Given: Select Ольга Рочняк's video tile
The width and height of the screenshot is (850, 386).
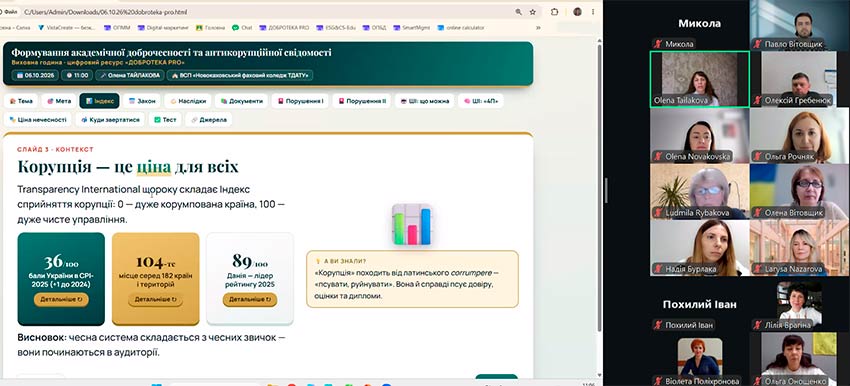Looking at the screenshot, I should click(x=799, y=136).
